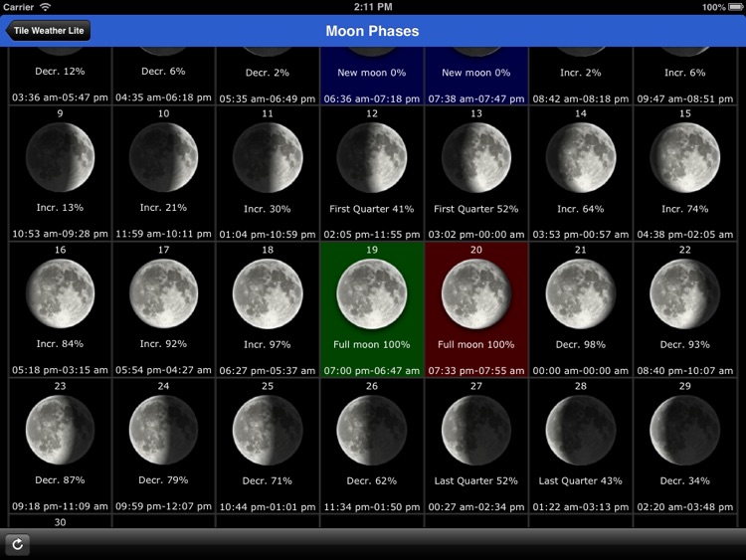Select the day 11 moon image
The image size is (746, 560).
[268, 158]
